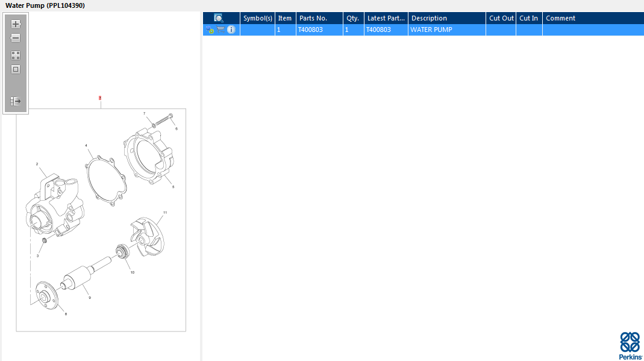Viewport: 644px width, 361px height.
Task: Select the T400803 cell under Parts No.
Action: coord(319,30)
